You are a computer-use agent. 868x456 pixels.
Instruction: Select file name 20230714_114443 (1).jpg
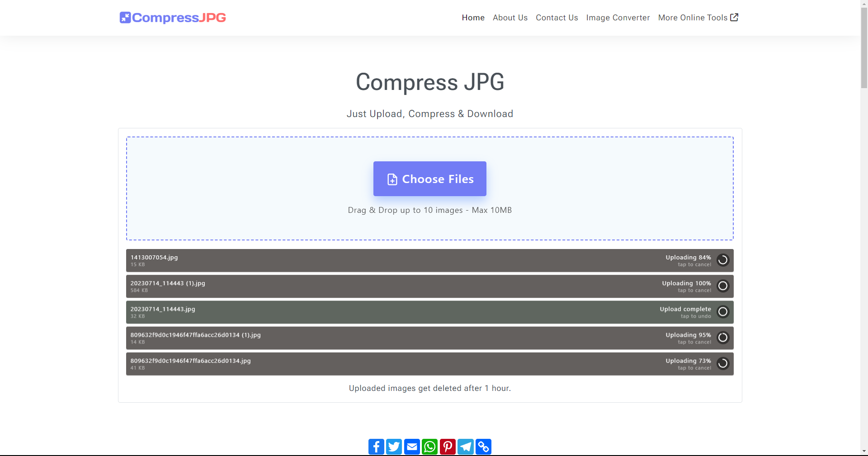168,283
